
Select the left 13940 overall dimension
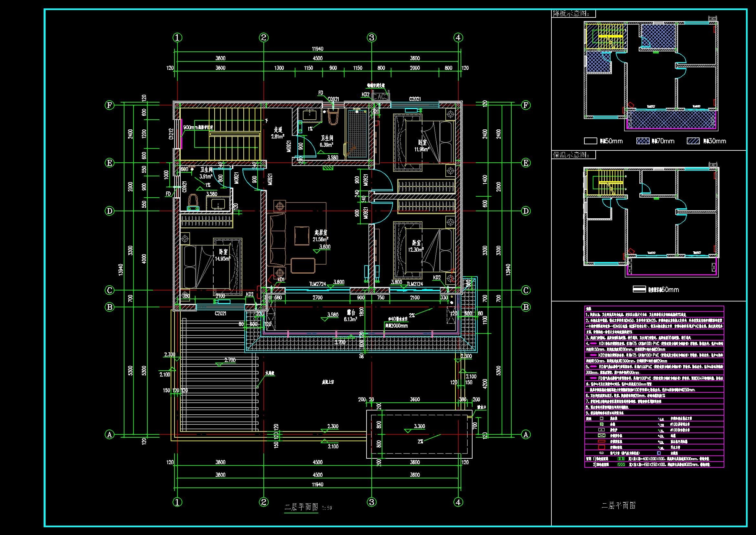coord(121,269)
